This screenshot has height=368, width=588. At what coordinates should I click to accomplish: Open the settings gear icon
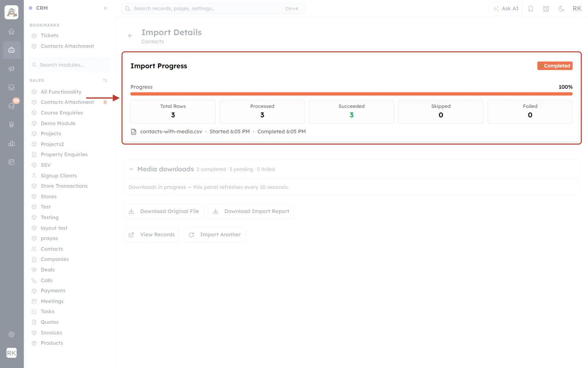click(x=11, y=334)
